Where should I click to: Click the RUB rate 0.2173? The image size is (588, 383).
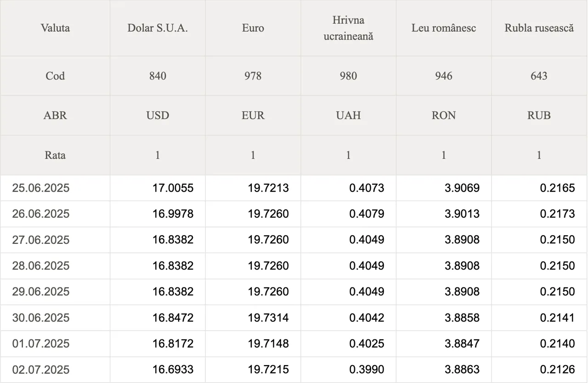[x=557, y=214]
